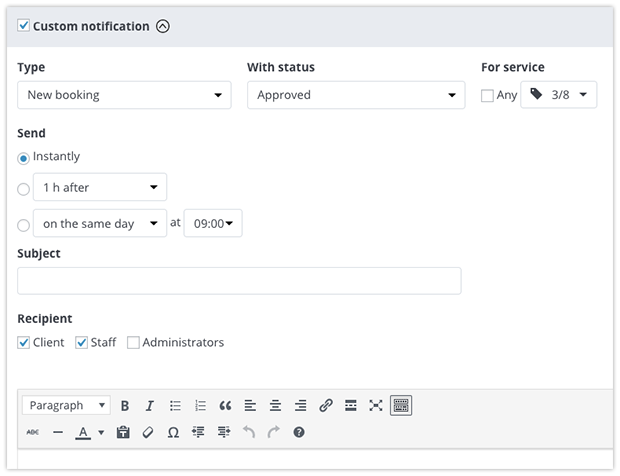This screenshot has height=476, width=620.
Task: Click the numbered list icon
Action: [x=200, y=406]
